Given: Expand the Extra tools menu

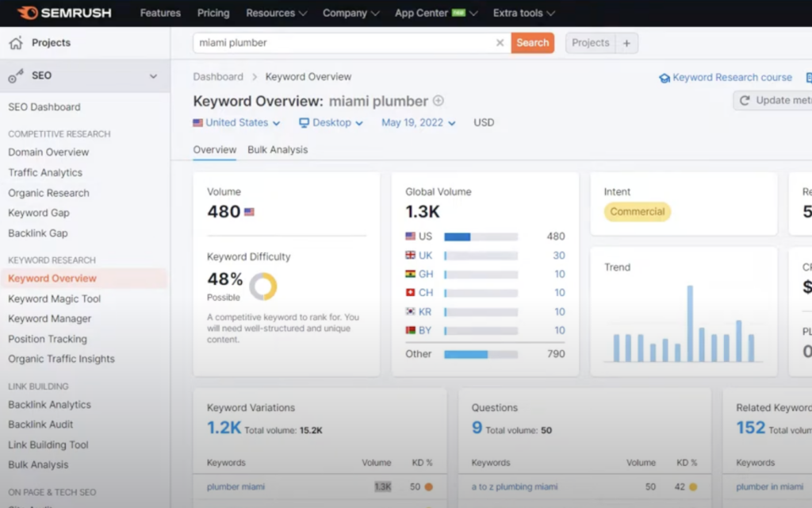Looking at the screenshot, I should (x=523, y=13).
